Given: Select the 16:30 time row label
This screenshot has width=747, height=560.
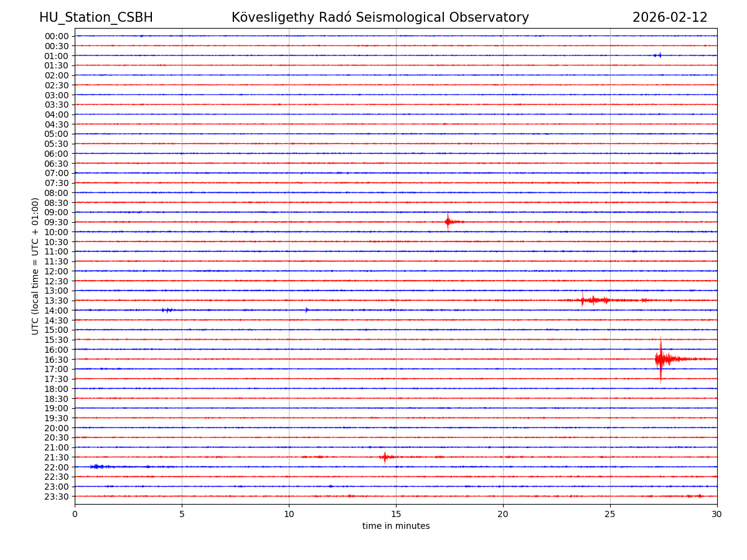Looking at the screenshot, I should click(57, 359).
